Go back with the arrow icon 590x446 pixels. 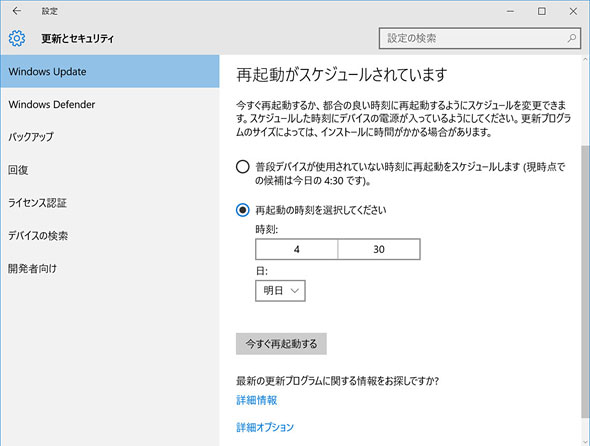coord(16,11)
